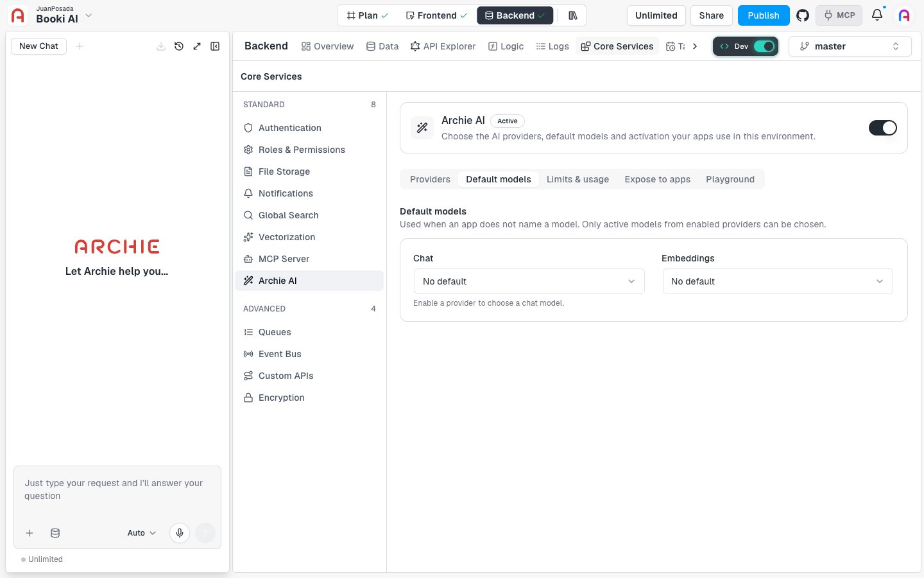The height and width of the screenshot is (578, 924).
Task: Open the Logs tab
Action: click(552, 46)
